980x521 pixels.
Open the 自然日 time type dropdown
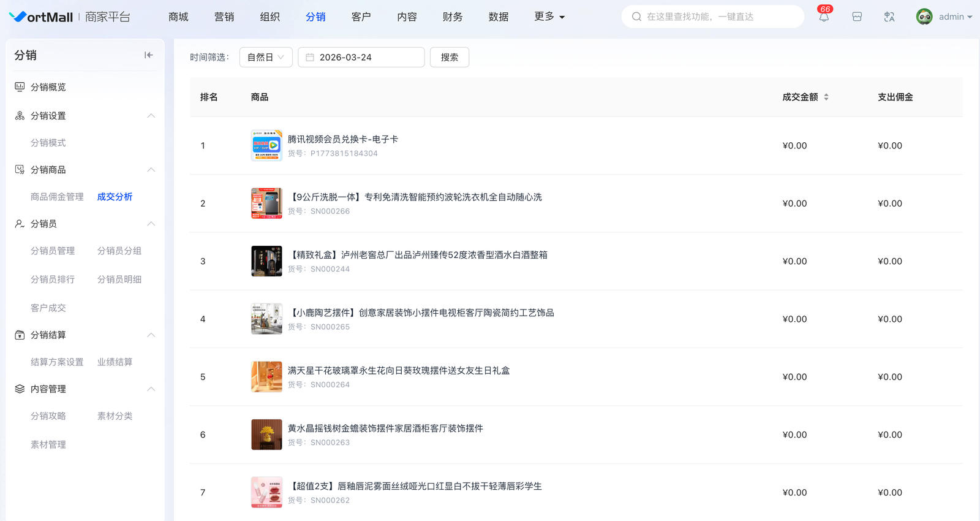click(x=266, y=58)
